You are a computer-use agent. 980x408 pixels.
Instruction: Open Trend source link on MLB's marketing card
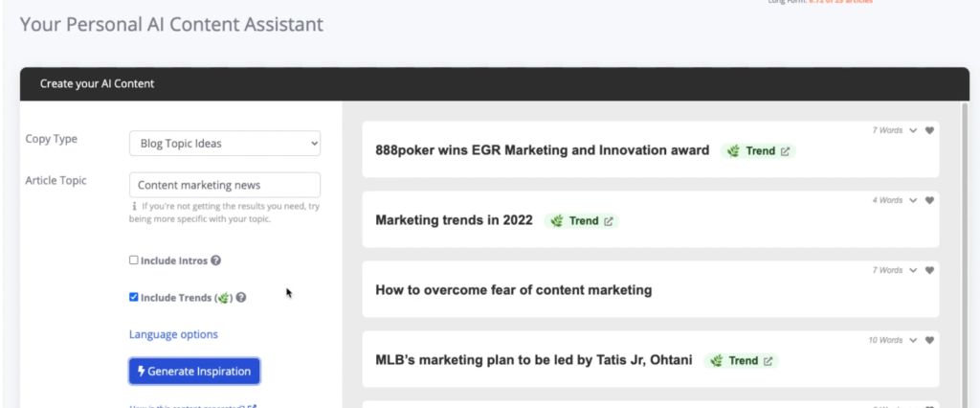tap(768, 361)
